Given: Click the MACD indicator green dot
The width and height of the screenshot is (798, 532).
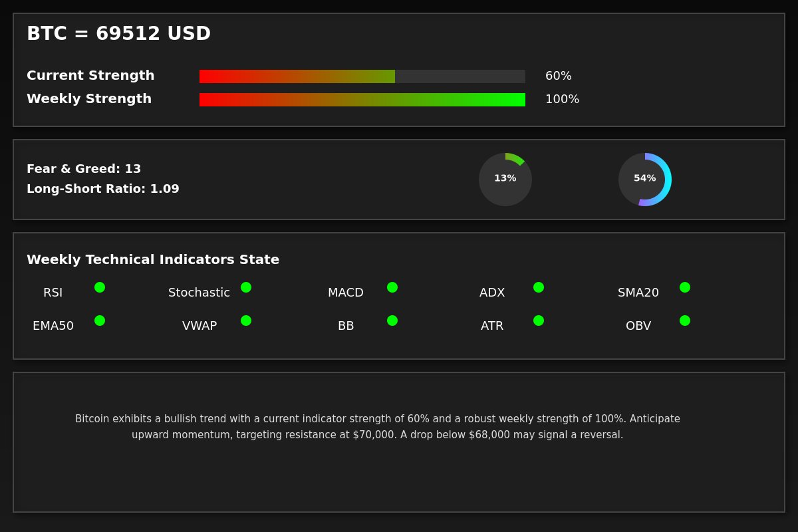Looking at the screenshot, I should click(x=392, y=287).
